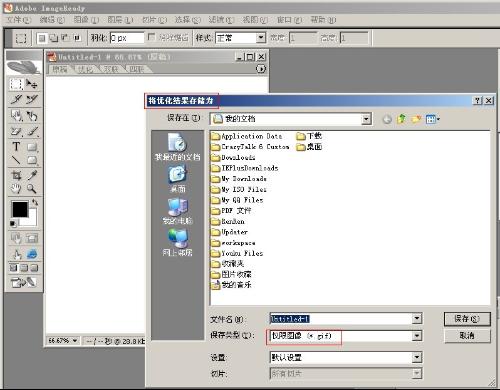Expand the Save in location dropdown

click(366, 119)
